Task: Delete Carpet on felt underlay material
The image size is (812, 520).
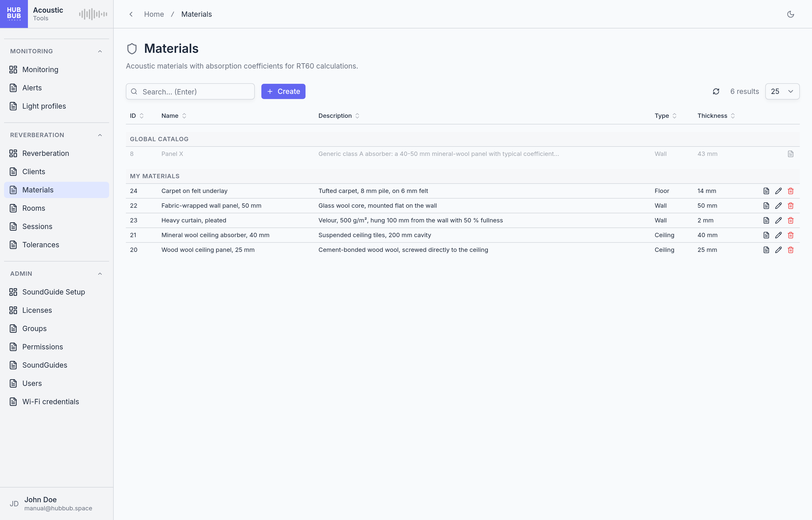Action: pos(790,191)
